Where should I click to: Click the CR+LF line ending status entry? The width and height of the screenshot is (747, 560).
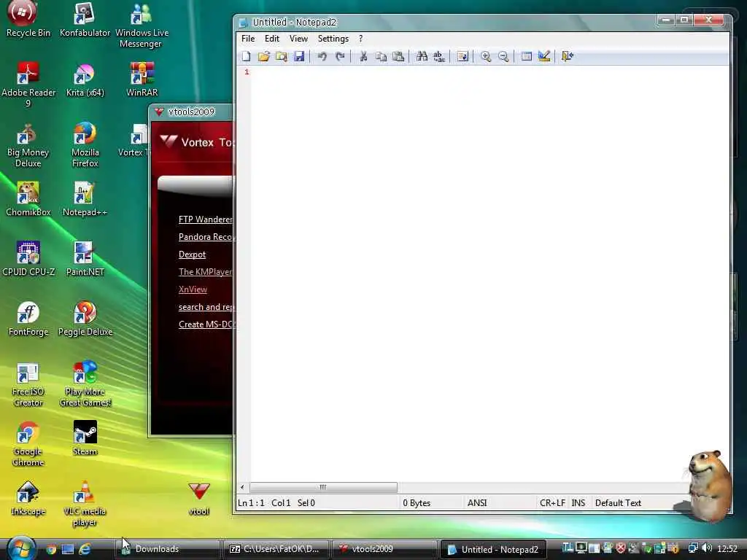click(x=552, y=503)
